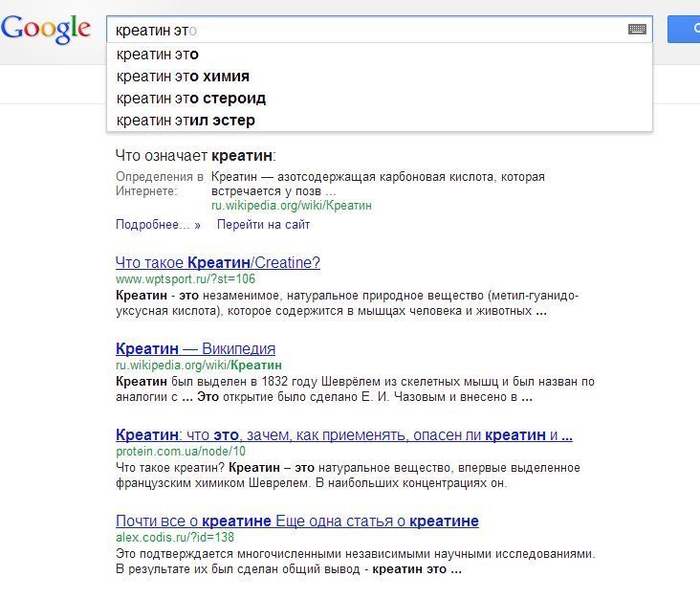The height and width of the screenshot is (599, 700).
Task: Click the green URL below "Креатин — Википедия"
Action: coord(198,365)
